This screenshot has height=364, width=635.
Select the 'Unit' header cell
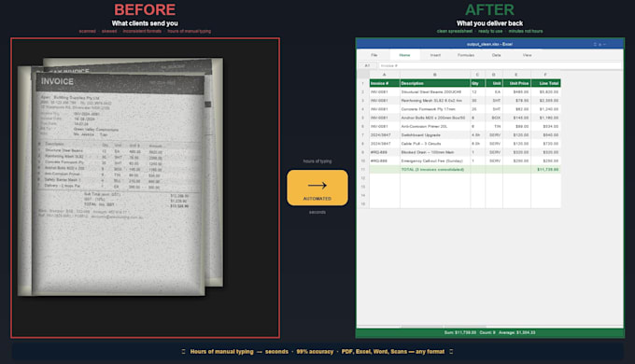tap(494, 83)
